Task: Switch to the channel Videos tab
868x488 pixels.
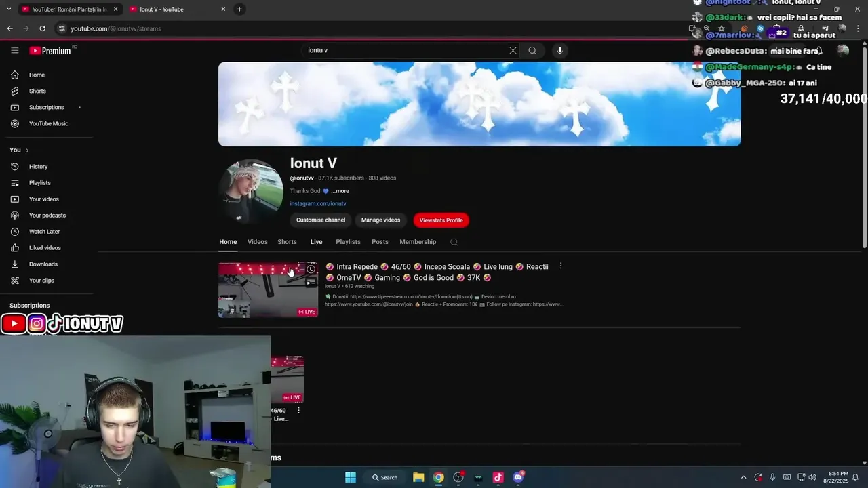Action: [x=258, y=242]
